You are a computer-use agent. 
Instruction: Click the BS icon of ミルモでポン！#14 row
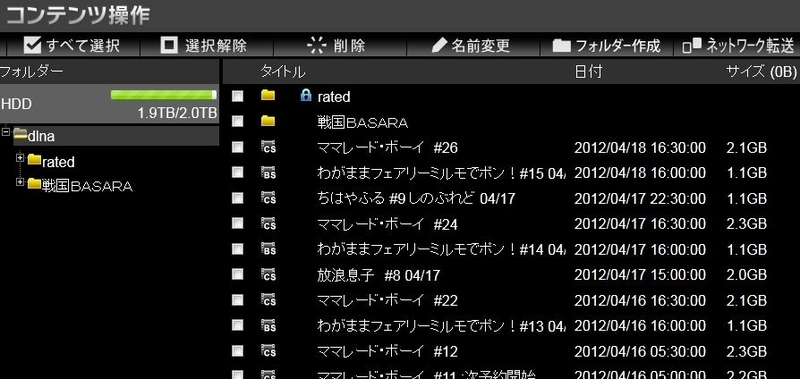(268, 249)
